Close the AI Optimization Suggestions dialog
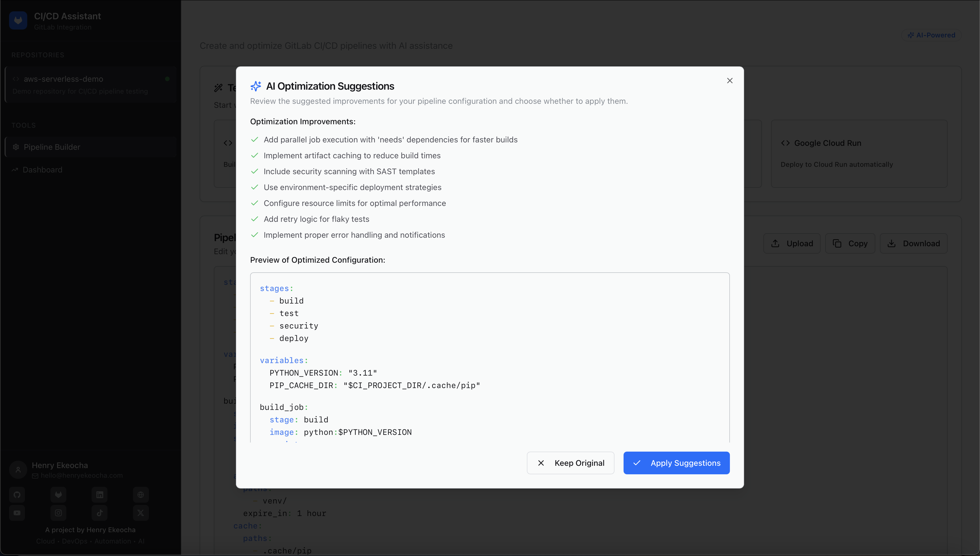The image size is (980, 556). click(x=730, y=81)
